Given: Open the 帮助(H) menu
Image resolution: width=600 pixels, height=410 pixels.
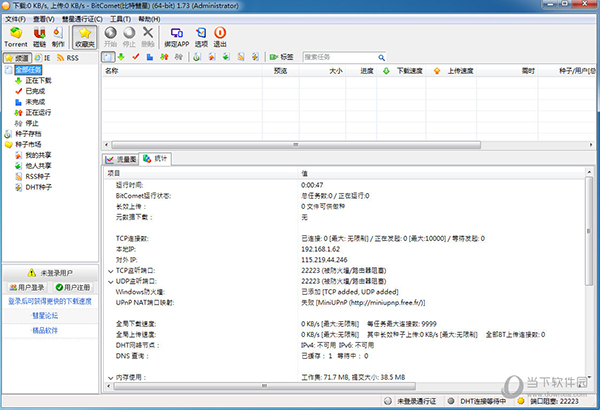Looking at the screenshot, I should tap(149, 19).
